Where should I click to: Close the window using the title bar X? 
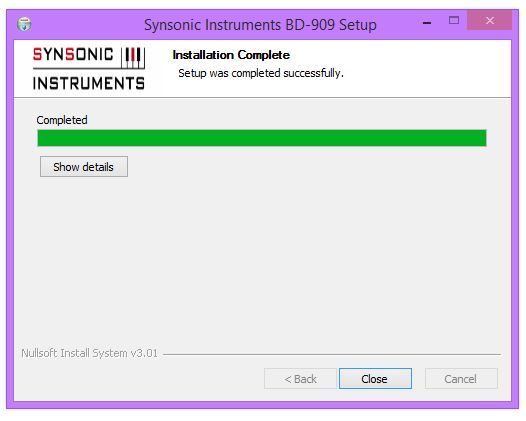point(489,20)
